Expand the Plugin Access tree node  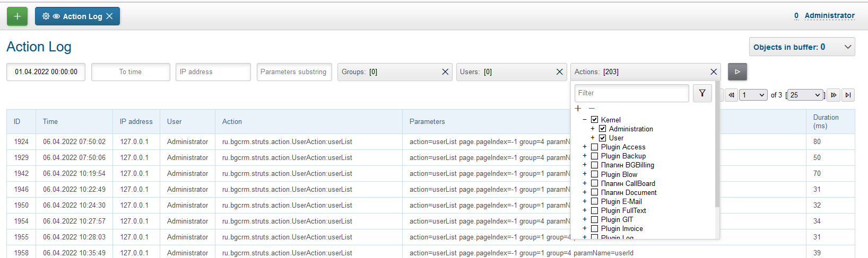[585, 147]
